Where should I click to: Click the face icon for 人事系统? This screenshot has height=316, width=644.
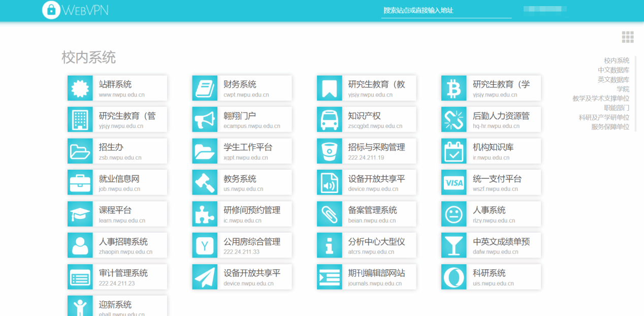point(454,214)
